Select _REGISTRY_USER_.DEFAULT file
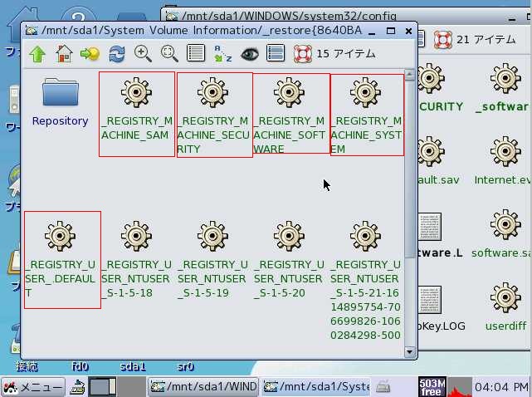The image size is (532, 397). pos(62,259)
